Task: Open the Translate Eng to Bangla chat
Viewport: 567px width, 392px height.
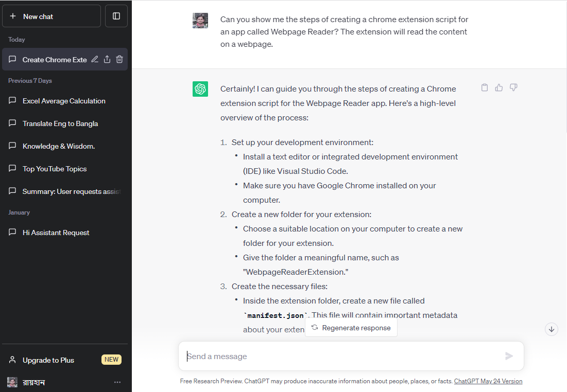Action: tap(60, 123)
